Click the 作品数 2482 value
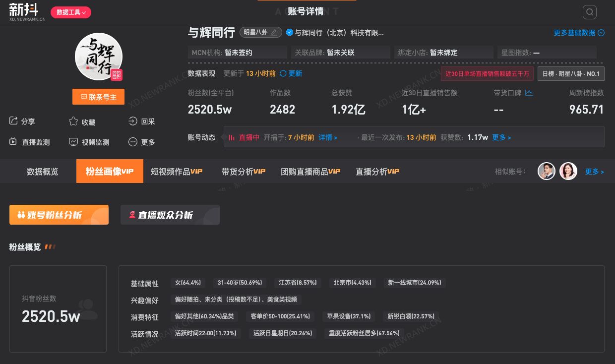Screen dimensions: 615x364 click(282, 109)
